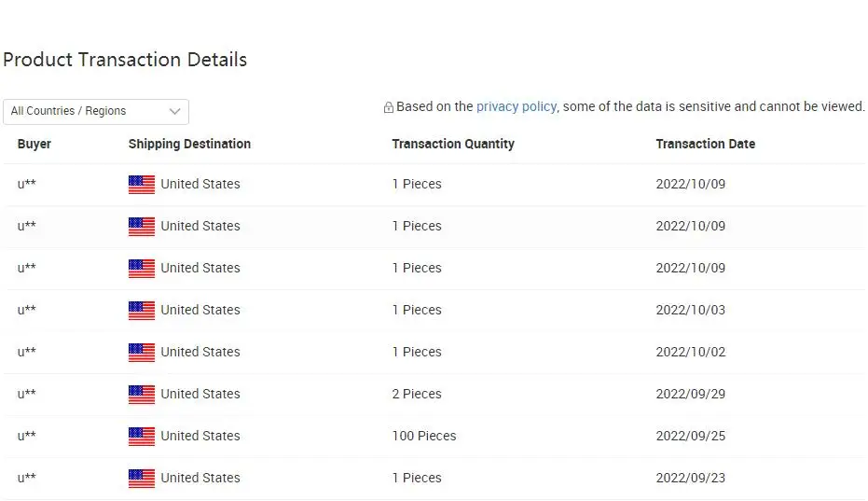Open the privacy policy link
The image size is (868, 501).
pyautogui.click(x=516, y=106)
